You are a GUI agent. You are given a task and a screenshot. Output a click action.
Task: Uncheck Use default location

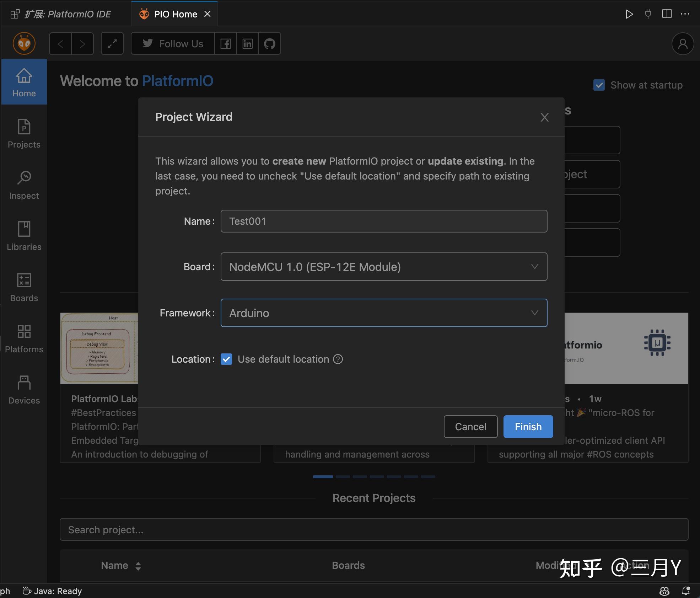pos(226,359)
